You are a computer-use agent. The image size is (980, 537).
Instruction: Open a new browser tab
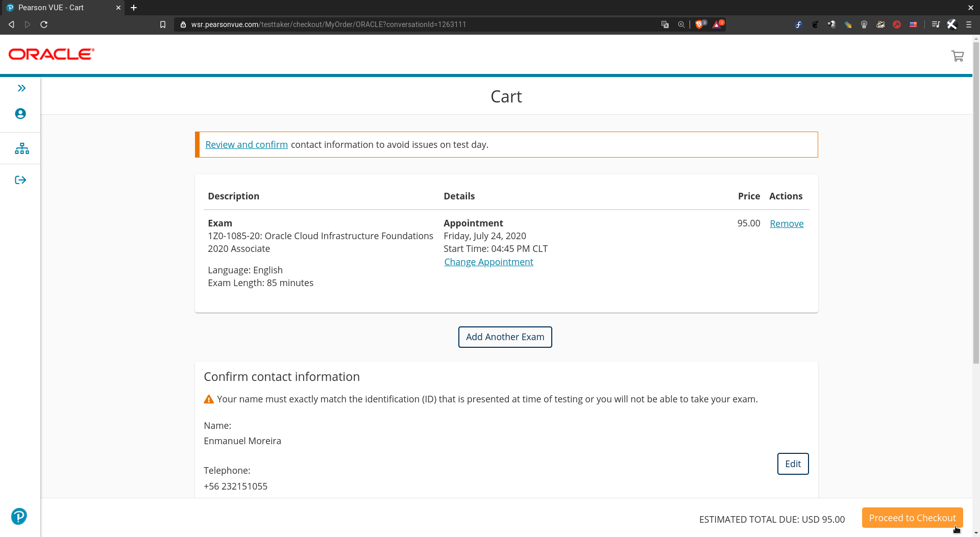click(x=134, y=8)
